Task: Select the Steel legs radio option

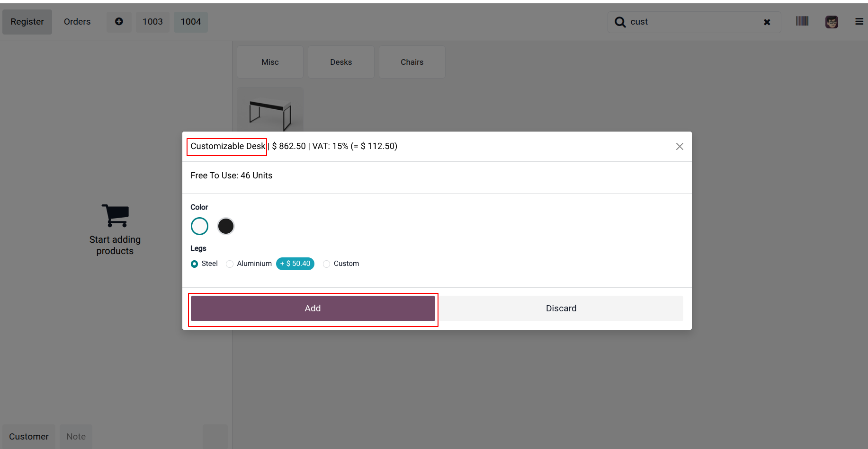Action: pyautogui.click(x=194, y=264)
